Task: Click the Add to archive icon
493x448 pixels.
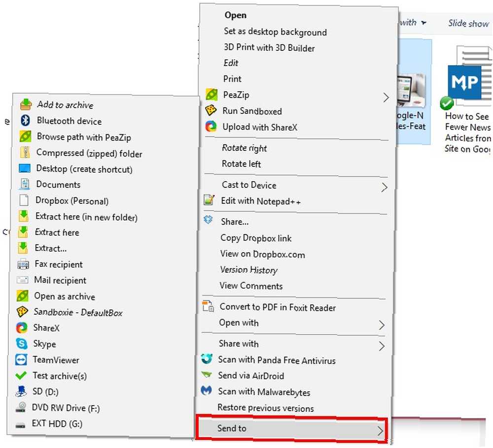Action: (26, 104)
